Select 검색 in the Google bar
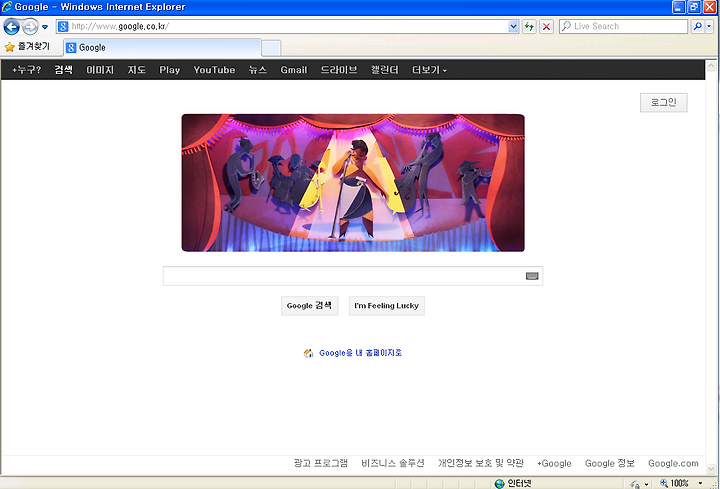 pos(63,70)
